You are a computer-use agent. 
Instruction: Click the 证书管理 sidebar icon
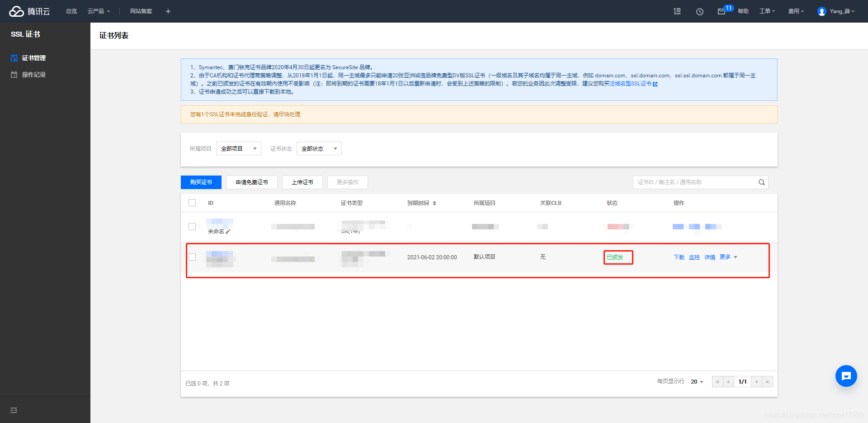[x=14, y=58]
